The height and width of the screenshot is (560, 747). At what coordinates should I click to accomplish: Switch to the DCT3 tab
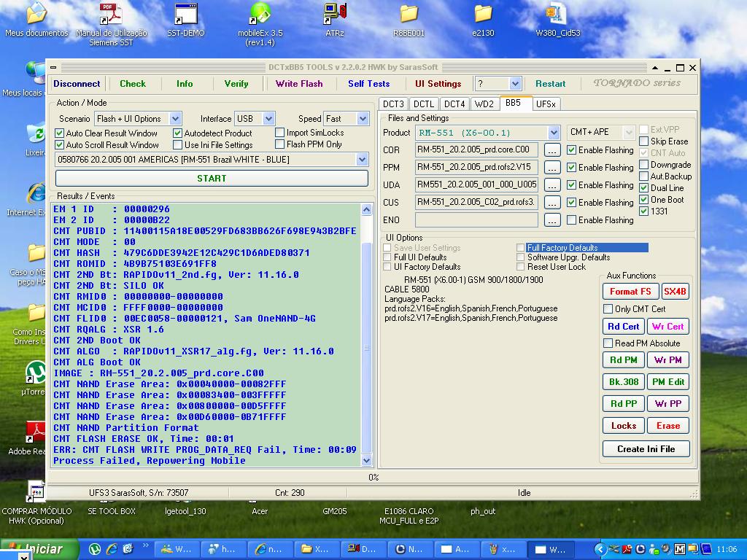click(393, 104)
